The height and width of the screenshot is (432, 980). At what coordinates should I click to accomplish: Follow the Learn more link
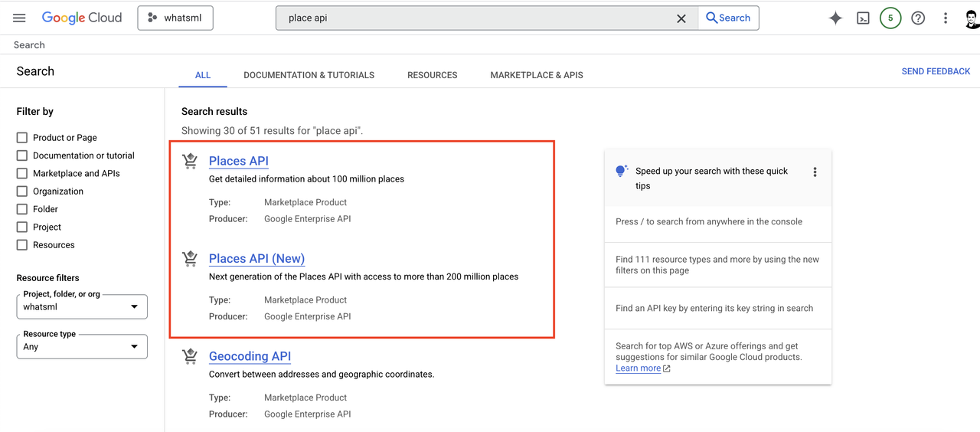(638, 368)
